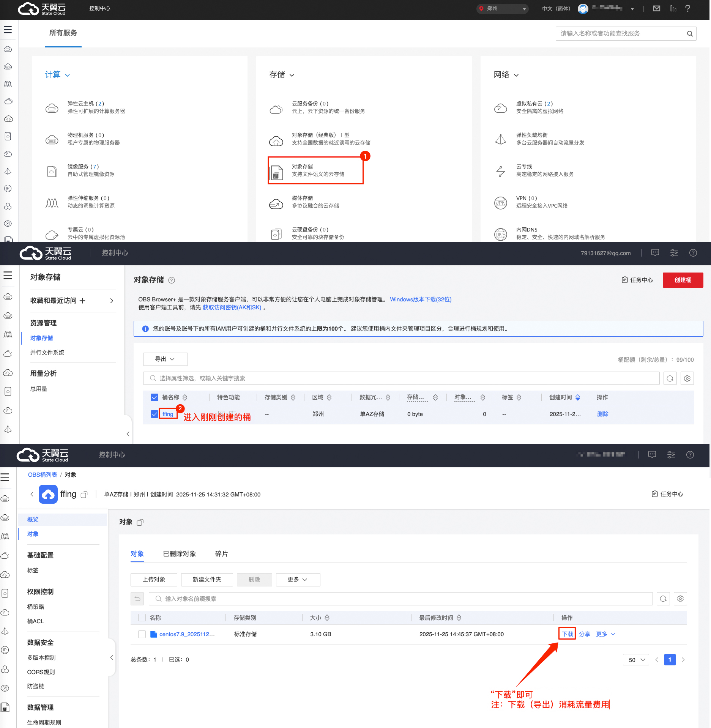
Task: Click the red 创建桶 button
Action: tap(683, 280)
